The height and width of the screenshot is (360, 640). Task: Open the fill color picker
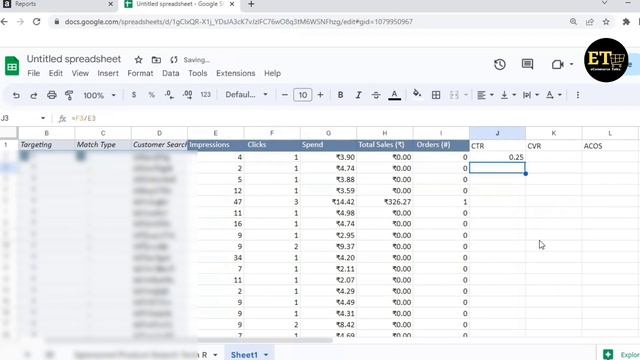pos(417,94)
